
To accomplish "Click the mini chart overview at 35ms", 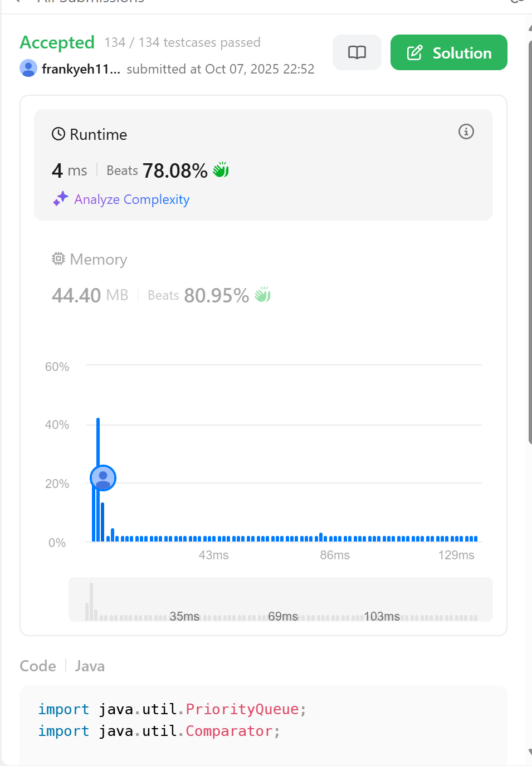I will [184, 616].
